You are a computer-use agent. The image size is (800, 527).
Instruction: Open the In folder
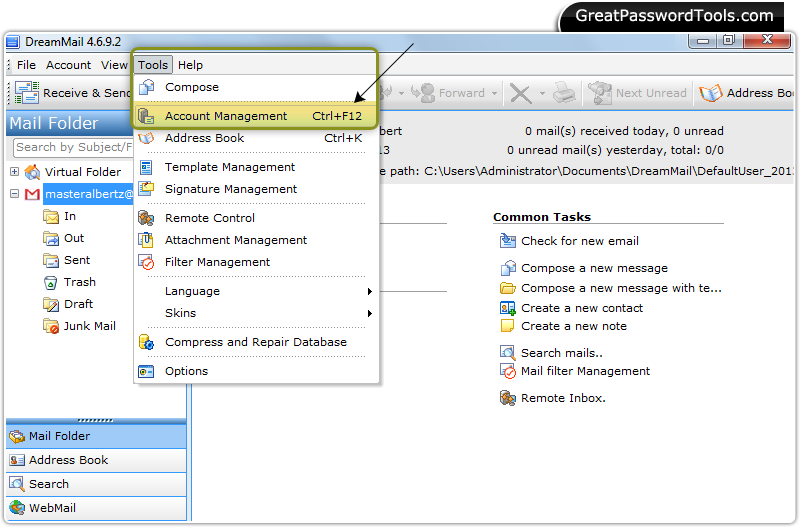pyautogui.click(x=70, y=216)
